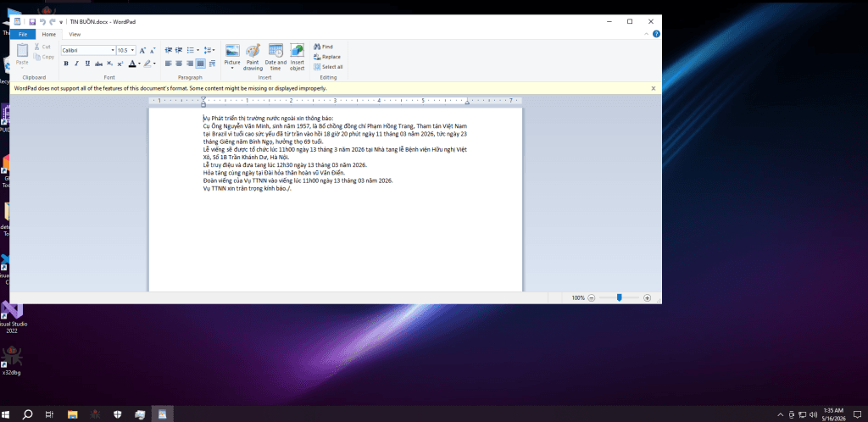Toggle italic formatting

76,64
